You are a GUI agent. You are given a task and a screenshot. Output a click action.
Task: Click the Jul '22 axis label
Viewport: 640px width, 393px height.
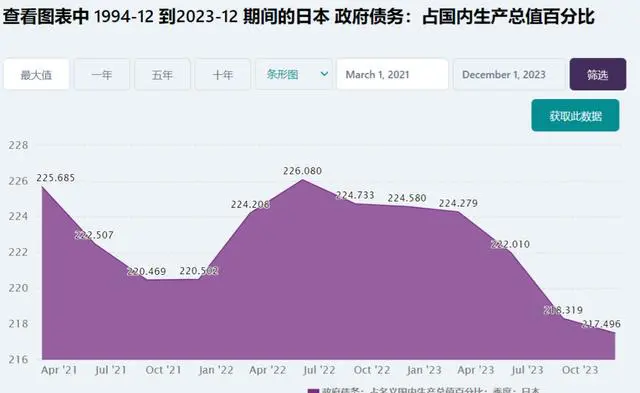319,370
